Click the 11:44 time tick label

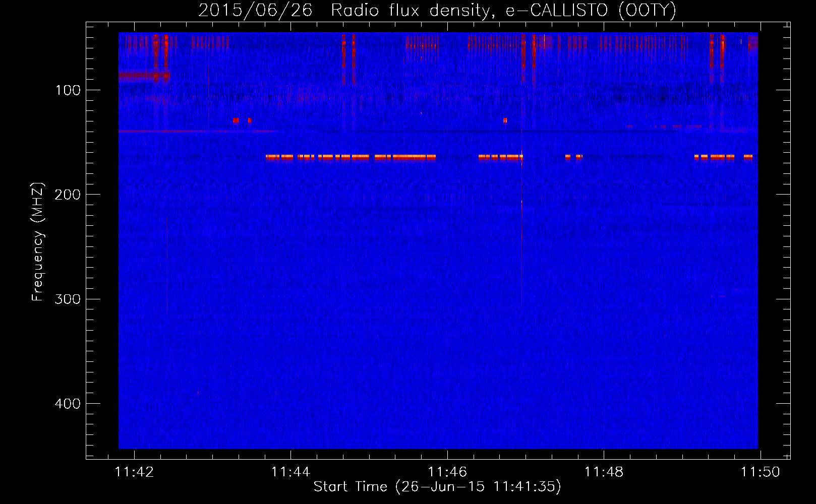(x=290, y=472)
